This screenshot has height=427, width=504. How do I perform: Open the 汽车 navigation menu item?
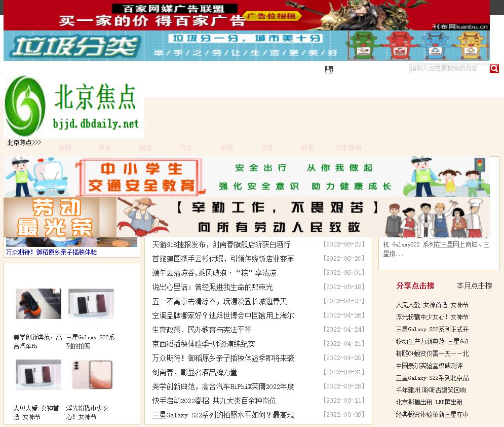click(186, 148)
